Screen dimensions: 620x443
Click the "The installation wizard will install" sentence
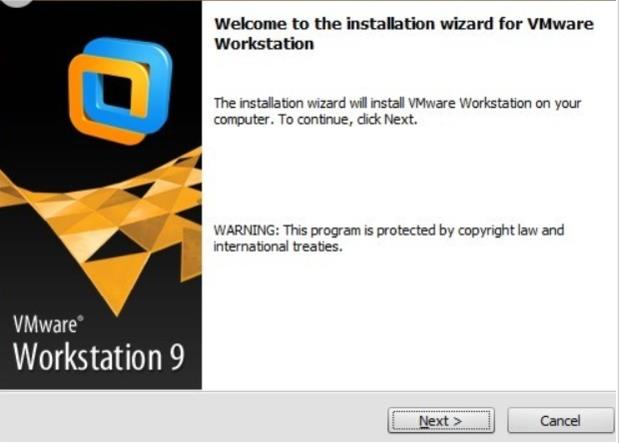pyautogui.click(x=309, y=103)
